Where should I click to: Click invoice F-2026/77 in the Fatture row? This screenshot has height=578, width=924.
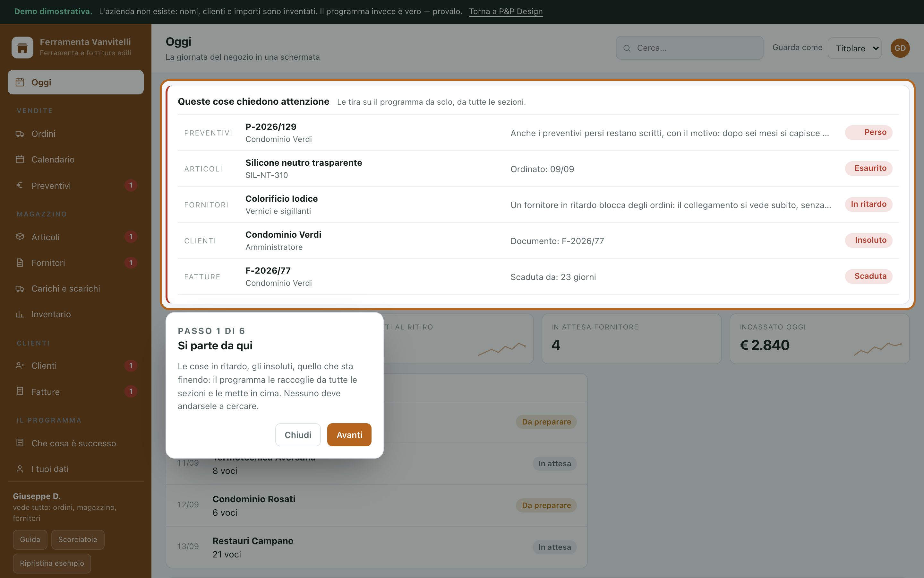coord(538,276)
